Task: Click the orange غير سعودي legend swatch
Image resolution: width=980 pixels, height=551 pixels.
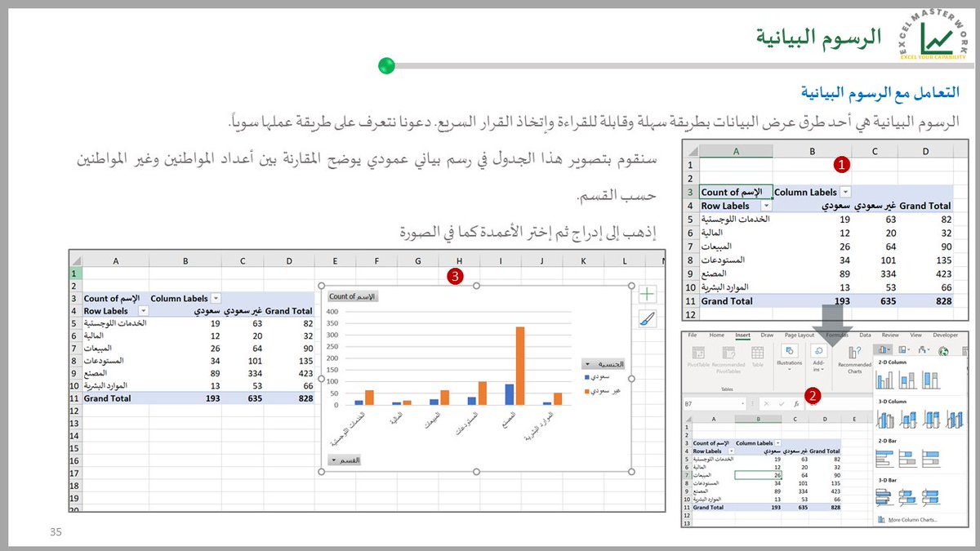Action: click(x=588, y=393)
